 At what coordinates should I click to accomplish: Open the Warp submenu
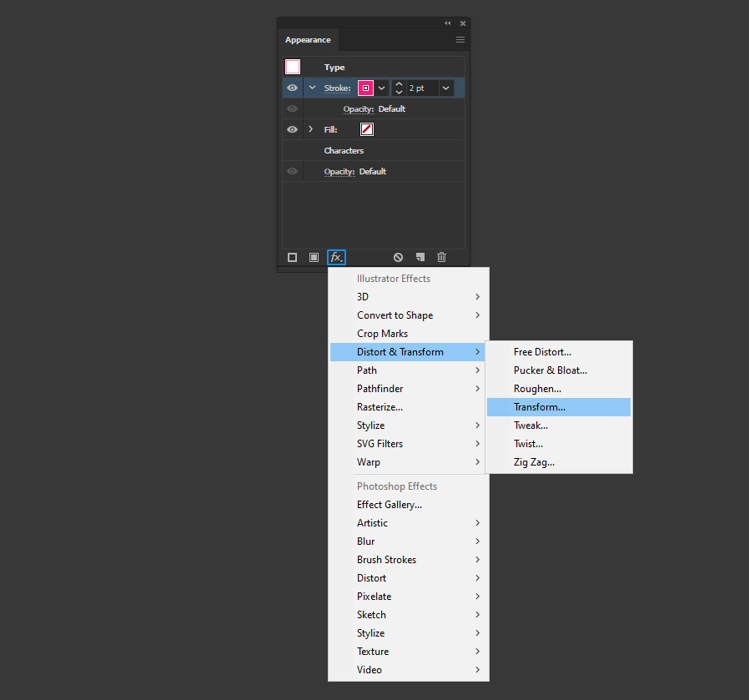pyautogui.click(x=408, y=462)
